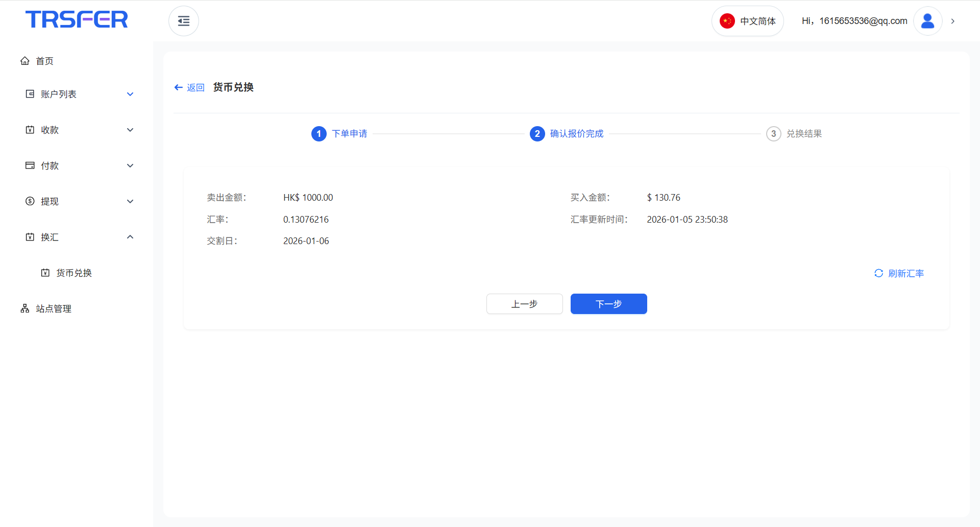Open the 货币兑换 submenu item
The width and height of the screenshot is (980, 527).
click(x=73, y=273)
